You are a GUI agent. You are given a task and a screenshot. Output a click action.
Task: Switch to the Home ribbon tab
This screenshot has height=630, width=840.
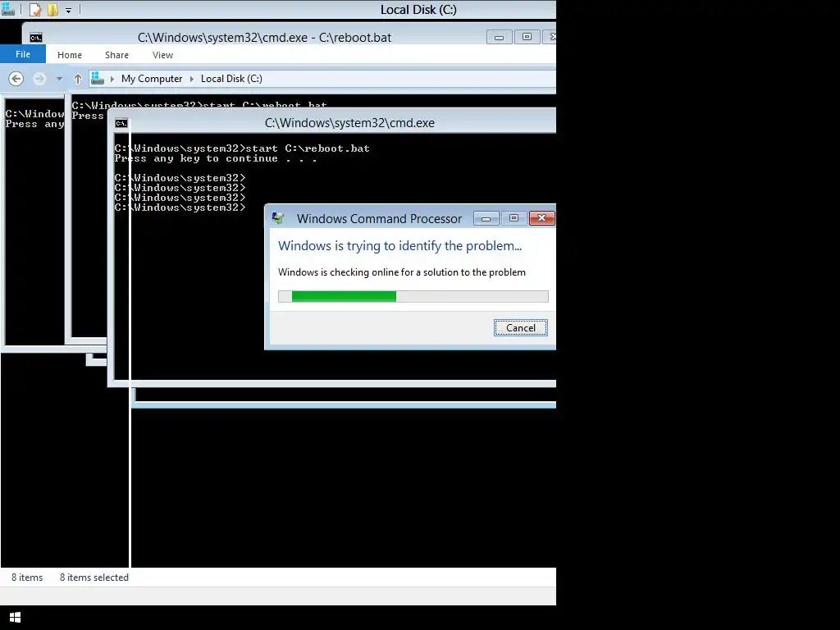click(70, 55)
